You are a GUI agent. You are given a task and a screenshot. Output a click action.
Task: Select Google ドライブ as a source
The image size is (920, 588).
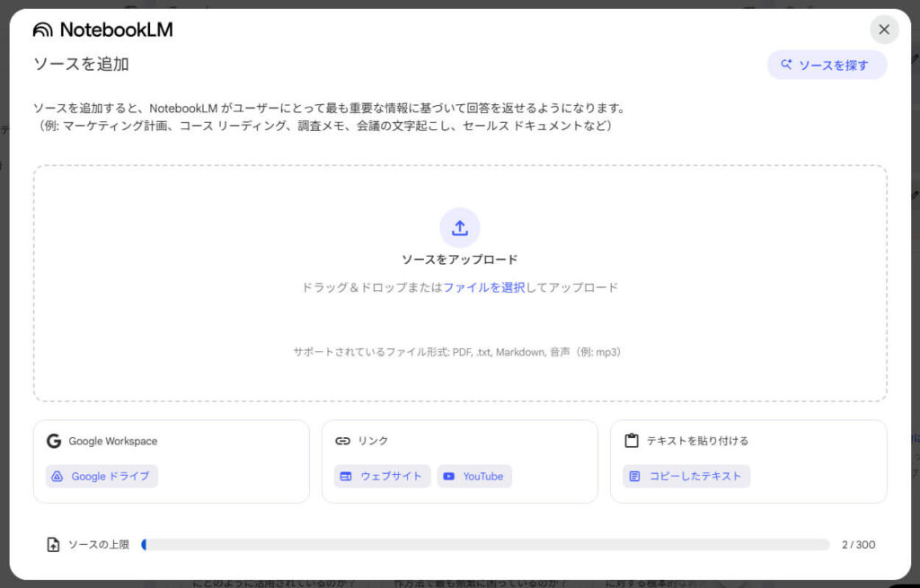click(x=101, y=476)
